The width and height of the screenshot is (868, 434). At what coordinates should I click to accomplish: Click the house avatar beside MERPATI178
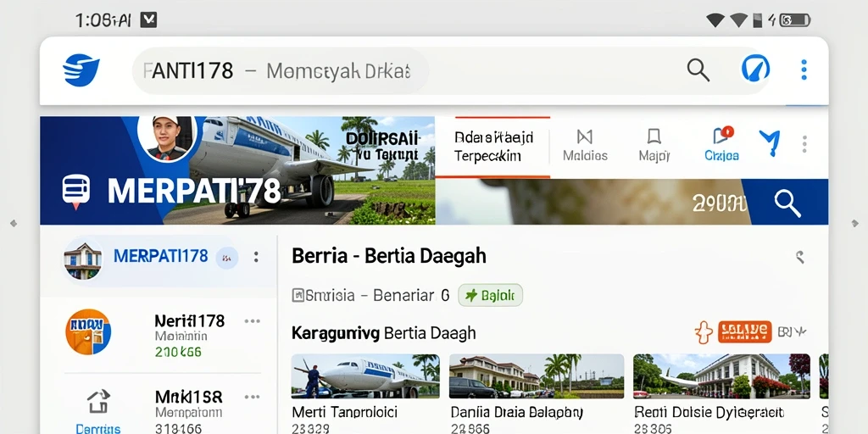coord(82,259)
